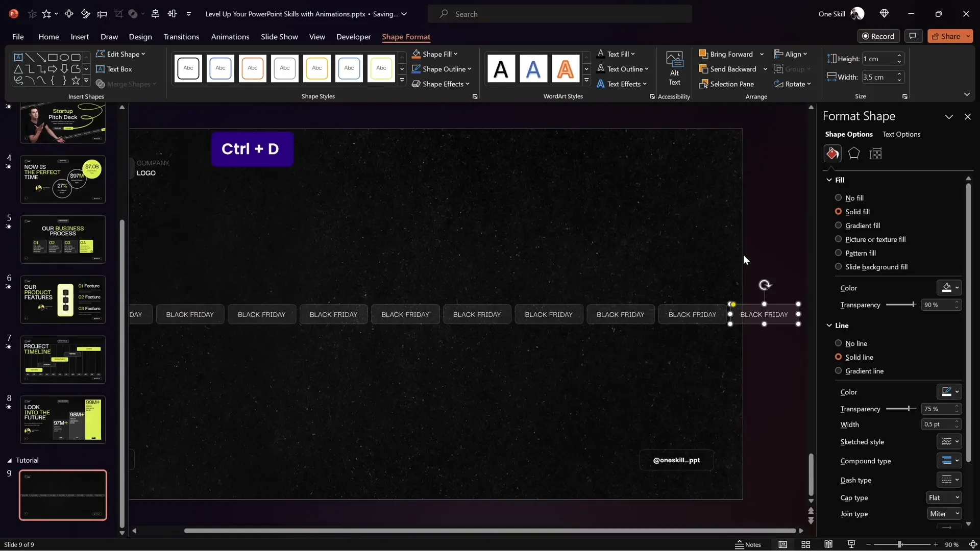Open Reading View from status bar

828,544
